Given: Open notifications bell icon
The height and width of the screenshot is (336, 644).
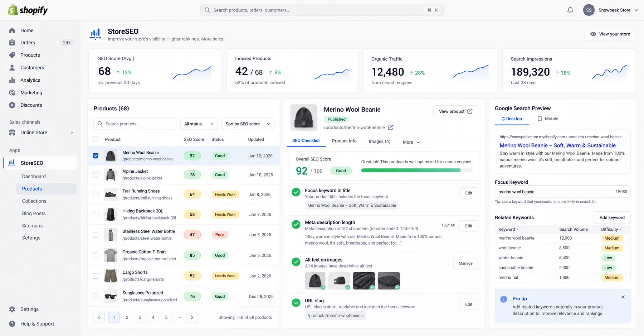Looking at the screenshot, I should click(x=570, y=10).
